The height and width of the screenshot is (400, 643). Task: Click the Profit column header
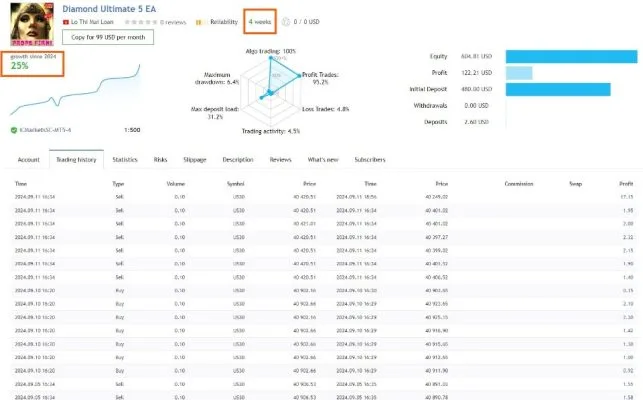[626, 184]
